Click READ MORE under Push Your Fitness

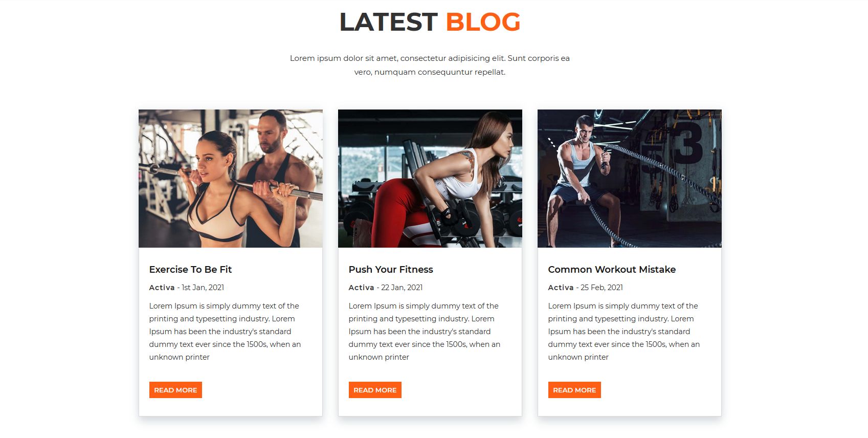point(375,390)
